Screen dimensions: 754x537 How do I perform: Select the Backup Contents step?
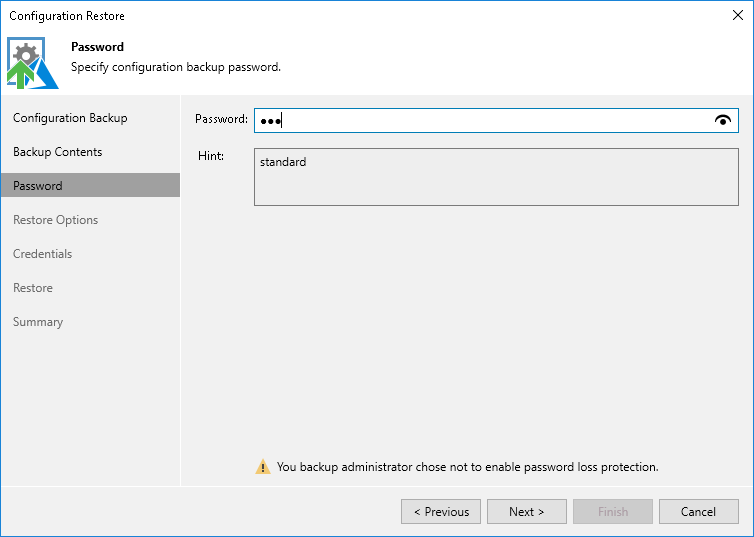pyautogui.click(x=58, y=152)
